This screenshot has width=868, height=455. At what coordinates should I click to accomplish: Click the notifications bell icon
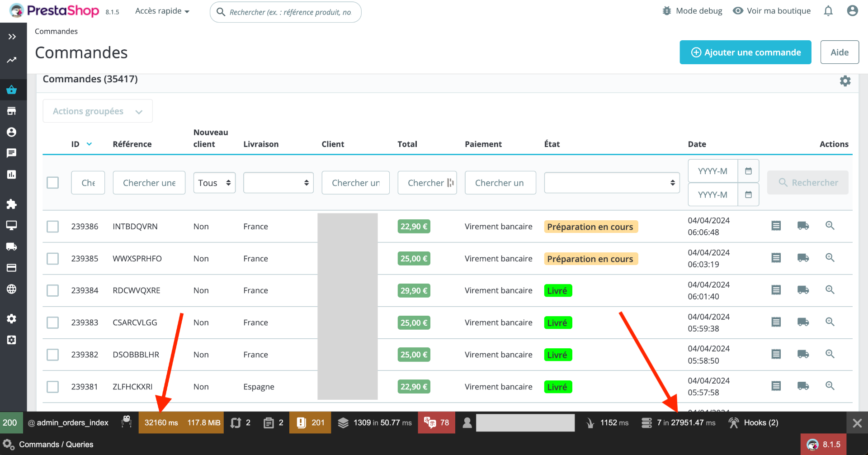tap(828, 11)
